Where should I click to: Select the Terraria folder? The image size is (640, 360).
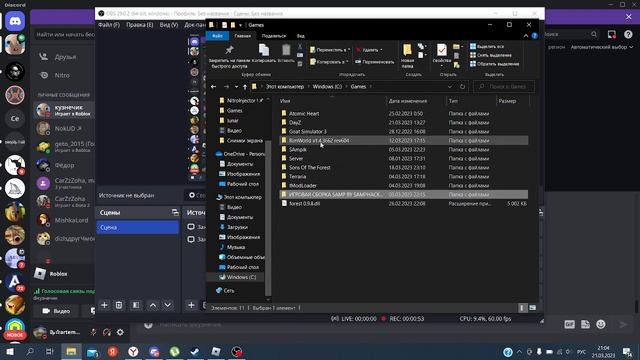[x=297, y=176]
